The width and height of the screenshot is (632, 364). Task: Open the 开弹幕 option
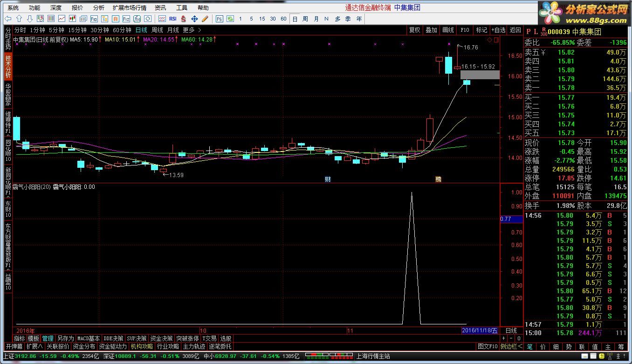14,346
